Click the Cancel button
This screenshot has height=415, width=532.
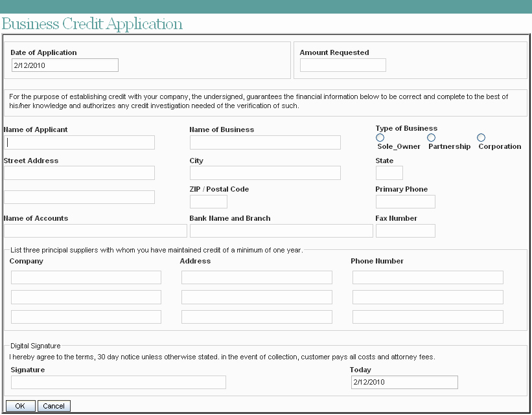tap(54, 406)
